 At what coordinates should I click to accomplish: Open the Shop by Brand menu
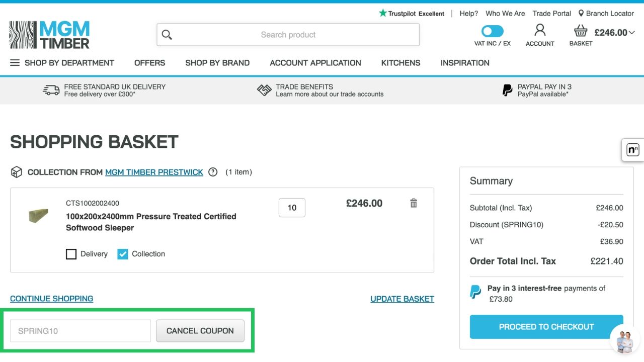(217, 63)
